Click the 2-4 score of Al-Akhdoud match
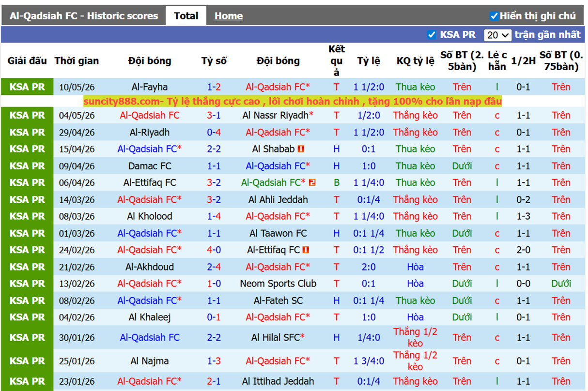This screenshot has width=588, height=391. (x=214, y=267)
